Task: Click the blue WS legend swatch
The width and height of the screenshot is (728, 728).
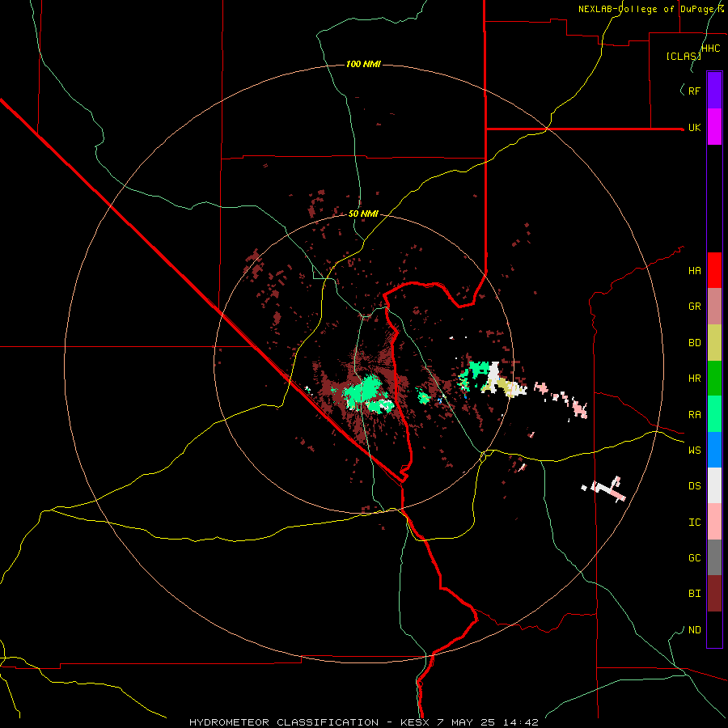Action: click(714, 450)
